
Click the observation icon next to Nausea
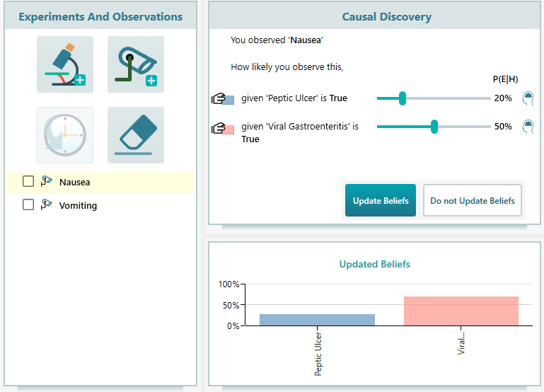(47, 182)
